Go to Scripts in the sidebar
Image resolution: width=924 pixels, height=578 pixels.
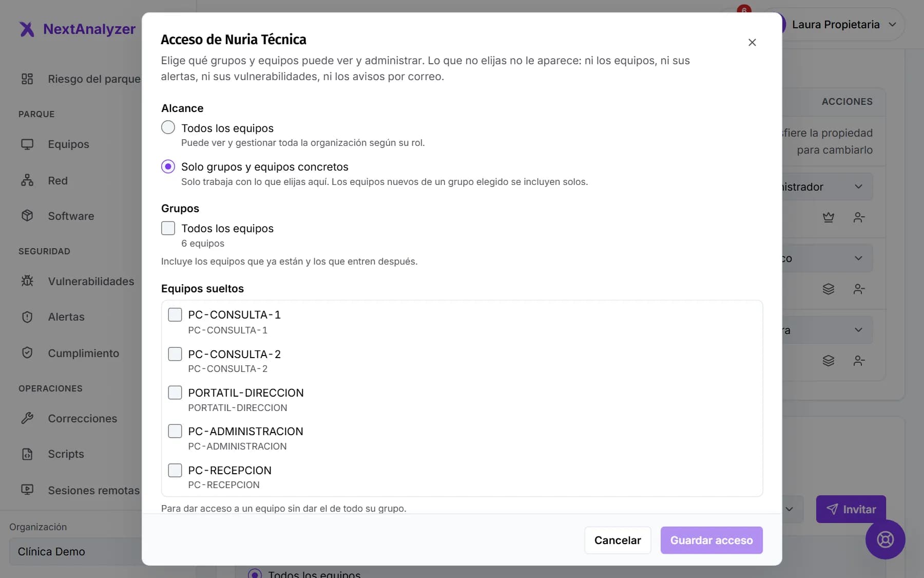pyautogui.click(x=66, y=454)
